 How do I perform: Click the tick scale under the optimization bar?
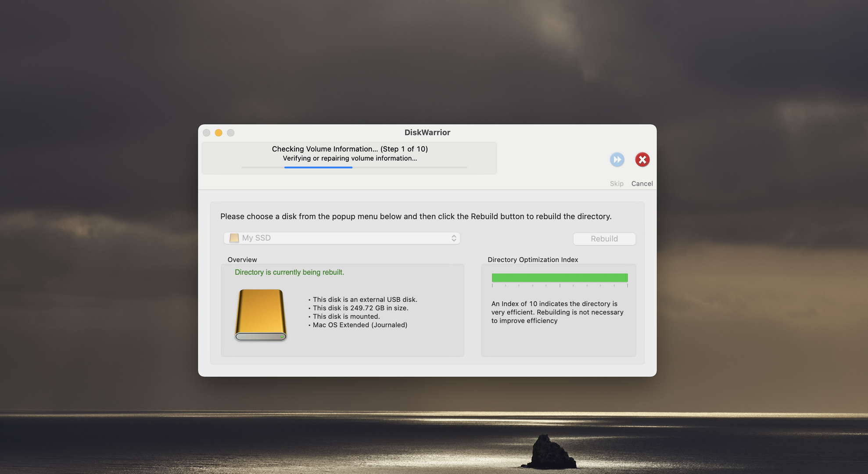pos(560,285)
